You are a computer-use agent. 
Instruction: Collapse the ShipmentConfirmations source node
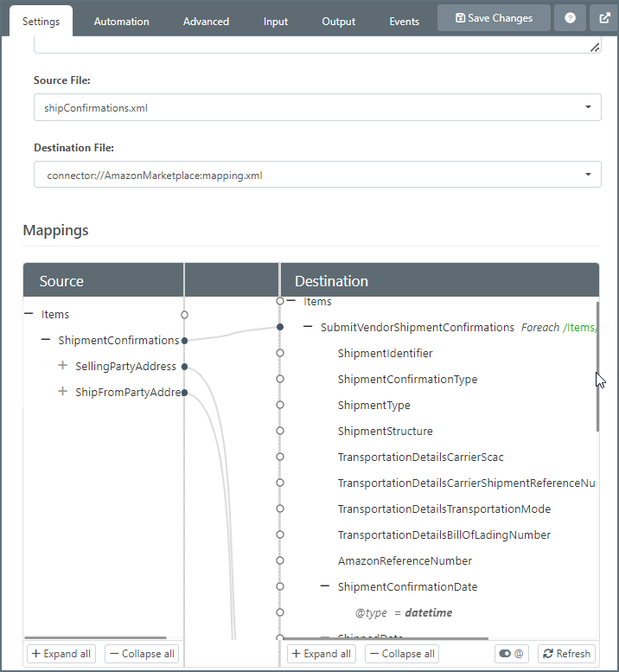[x=46, y=340]
